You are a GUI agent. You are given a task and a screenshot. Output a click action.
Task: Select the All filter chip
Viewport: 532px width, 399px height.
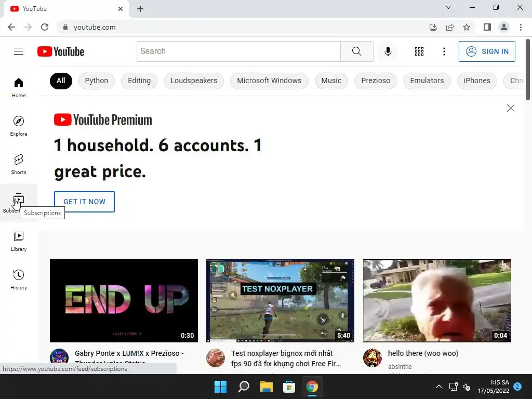(x=61, y=81)
